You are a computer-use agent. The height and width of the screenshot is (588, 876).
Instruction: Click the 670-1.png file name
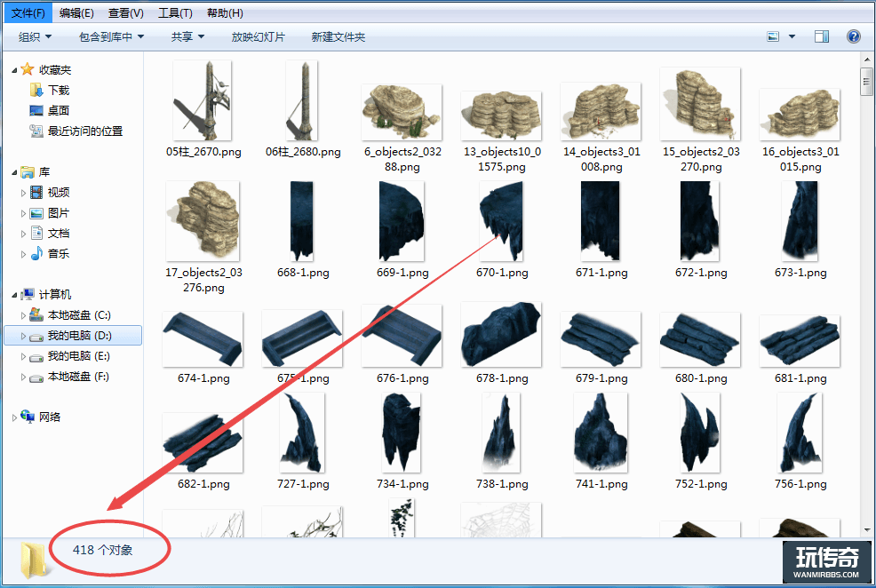(x=502, y=273)
